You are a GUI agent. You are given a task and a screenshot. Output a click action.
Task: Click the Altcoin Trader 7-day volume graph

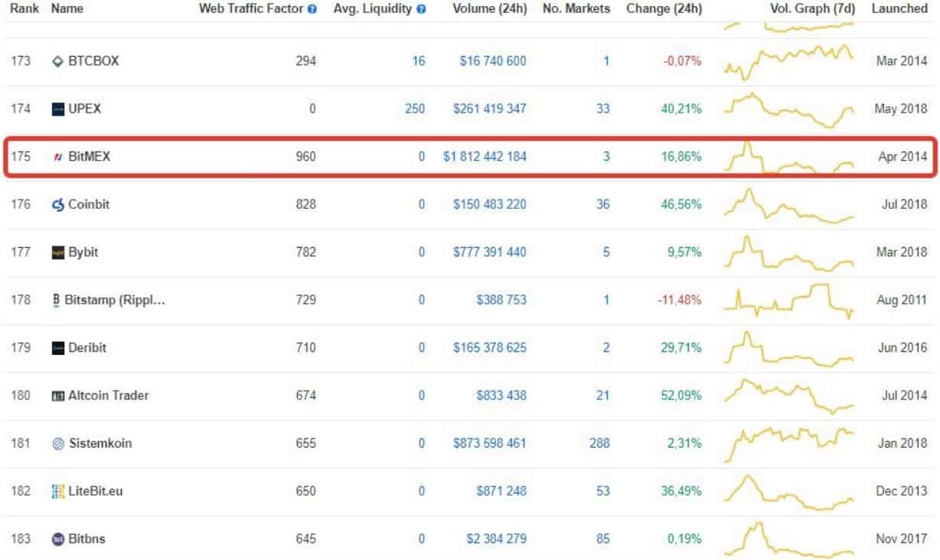(789, 396)
